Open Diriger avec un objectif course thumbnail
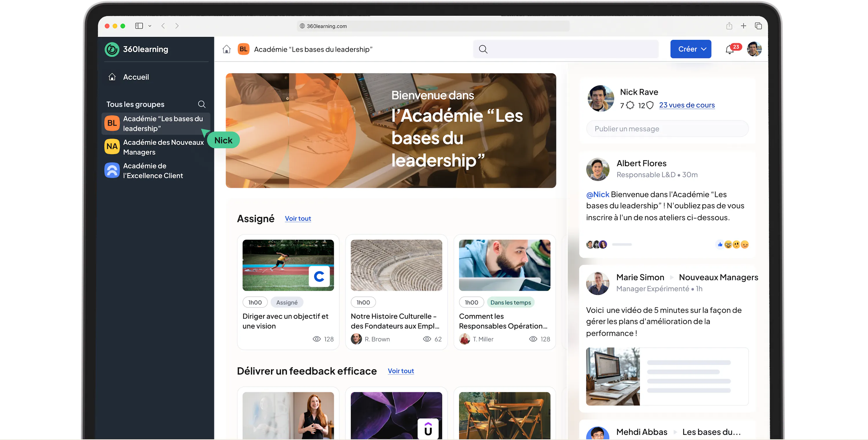Viewport: 868px width, 440px height. pos(288,265)
